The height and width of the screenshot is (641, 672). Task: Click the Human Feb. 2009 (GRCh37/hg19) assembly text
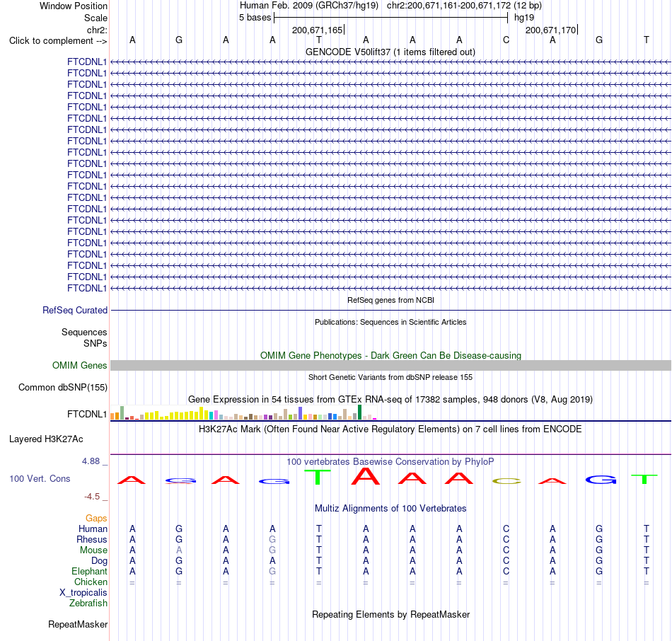click(x=309, y=6)
